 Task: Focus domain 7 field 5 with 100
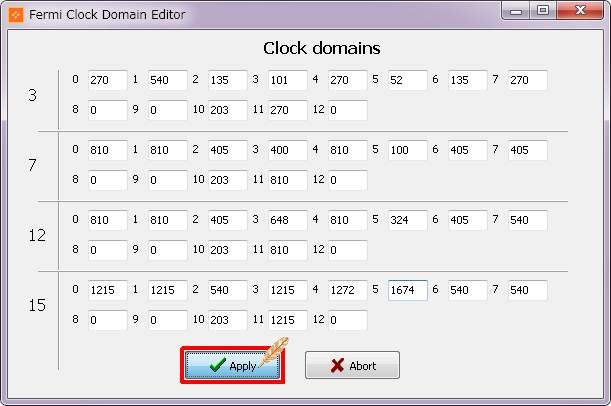[408, 150]
